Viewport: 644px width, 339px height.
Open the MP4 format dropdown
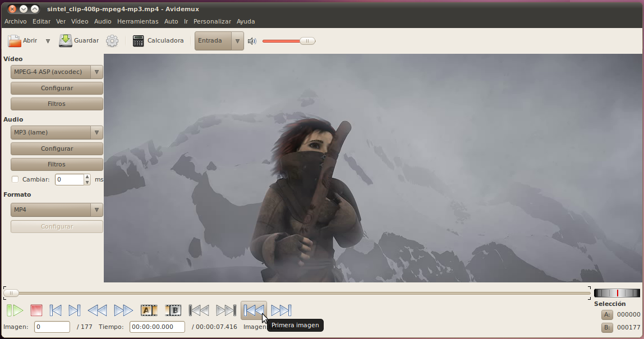tap(57, 210)
